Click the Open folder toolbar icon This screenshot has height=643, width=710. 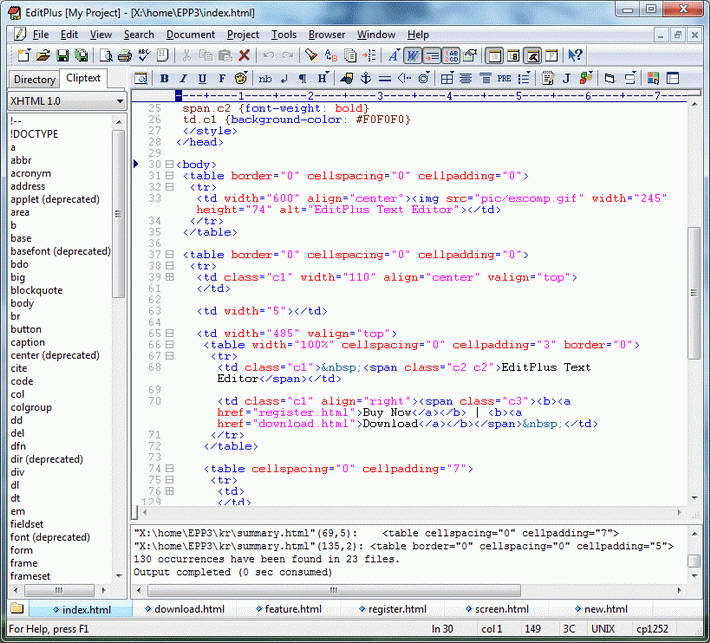point(43,55)
